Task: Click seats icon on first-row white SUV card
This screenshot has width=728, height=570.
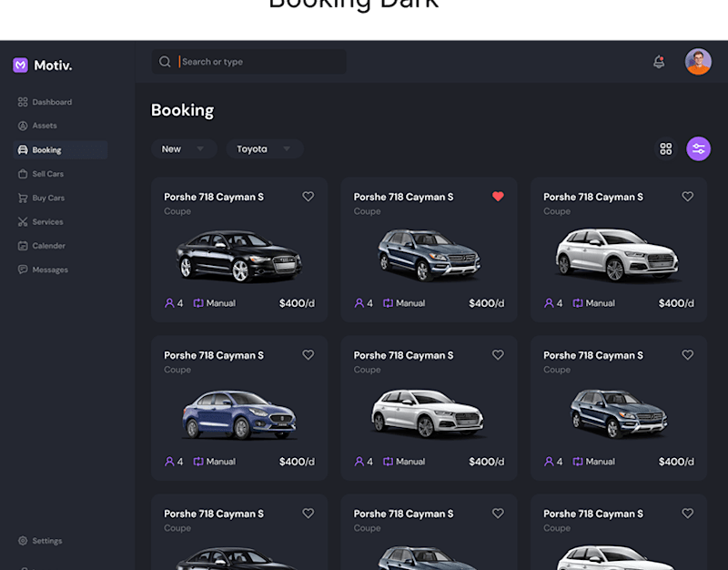Action: coord(549,303)
